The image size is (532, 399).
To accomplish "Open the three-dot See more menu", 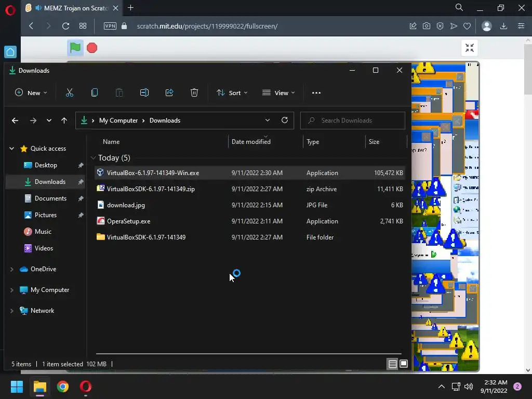I will point(316,92).
